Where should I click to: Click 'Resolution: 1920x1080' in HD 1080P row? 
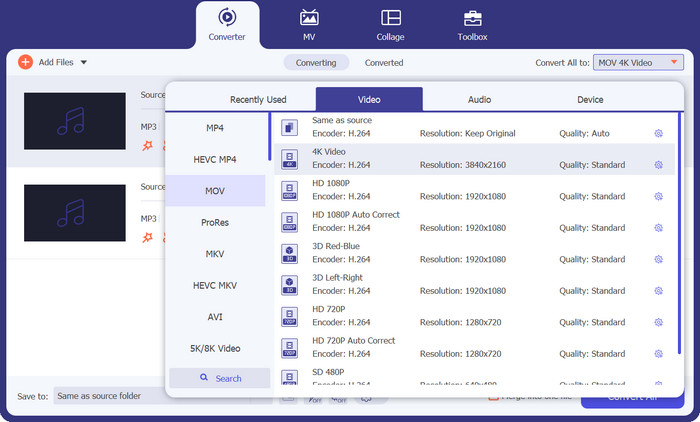[x=463, y=196]
